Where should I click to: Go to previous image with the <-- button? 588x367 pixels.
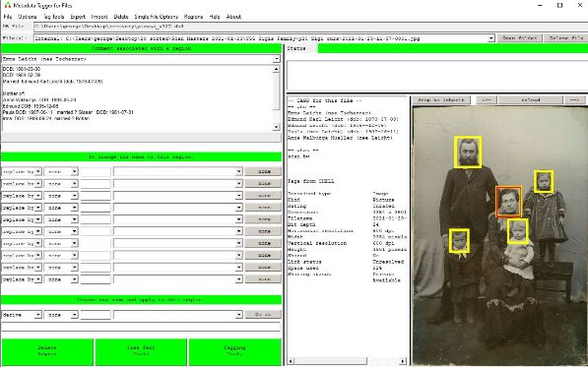(x=487, y=100)
